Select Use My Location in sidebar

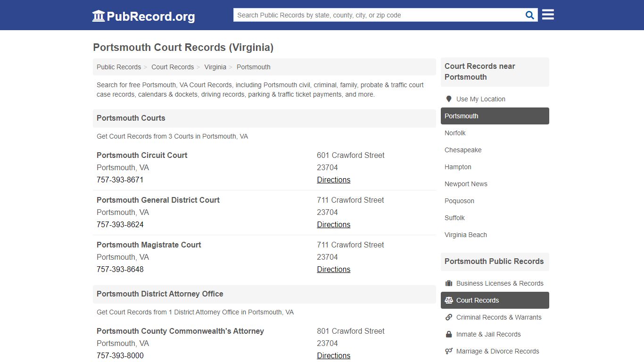(495, 99)
